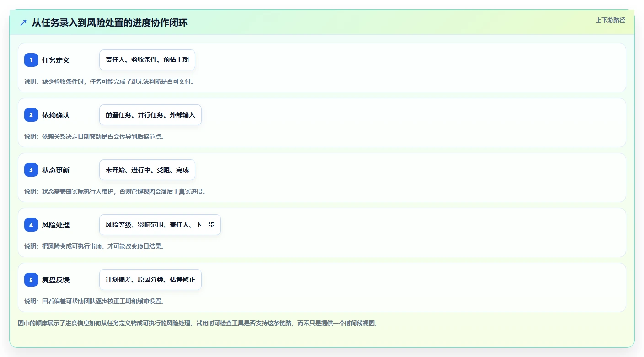Viewport: 644px width, 357px height.
Task: Click the 责任人、验收条件、预估工期 chip
Action: click(x=147, y=60)
